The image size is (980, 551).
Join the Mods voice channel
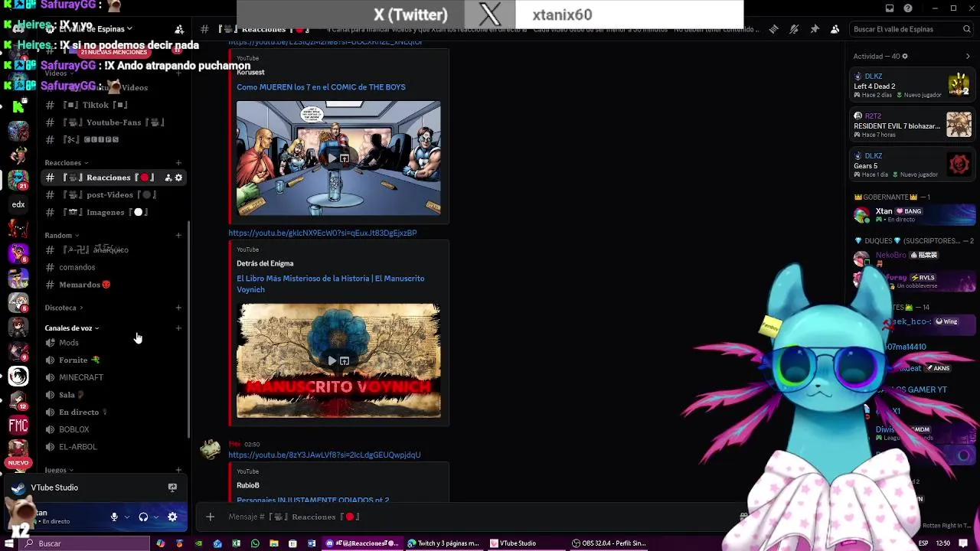[113, 343]
